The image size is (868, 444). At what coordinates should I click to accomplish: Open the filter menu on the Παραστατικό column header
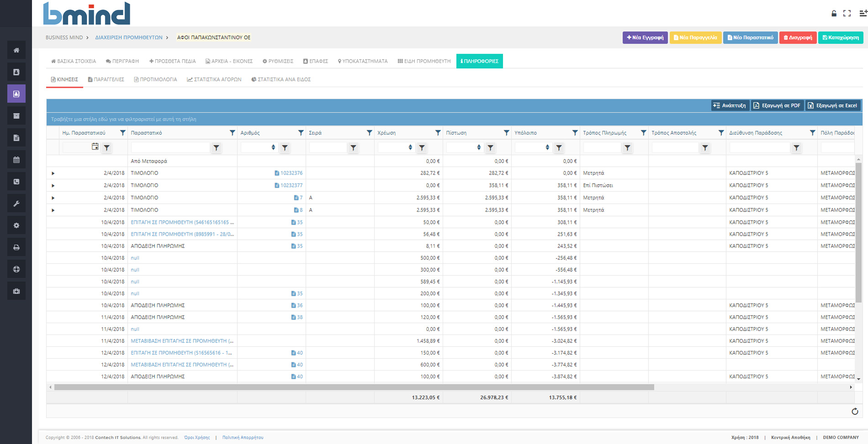(x=232, y=133)
